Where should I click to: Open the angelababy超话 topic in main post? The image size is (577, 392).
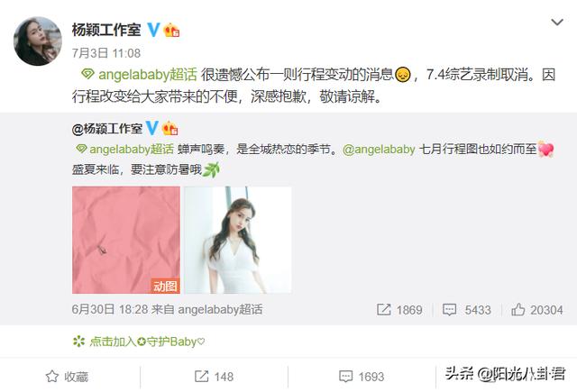[148, 75]
